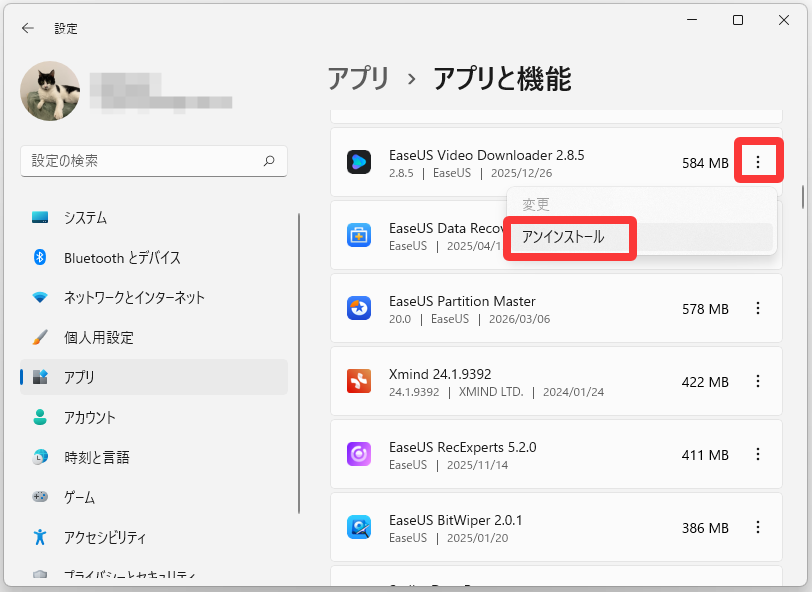Open more options menu for Xmind
812x592 pixels.
758,382
